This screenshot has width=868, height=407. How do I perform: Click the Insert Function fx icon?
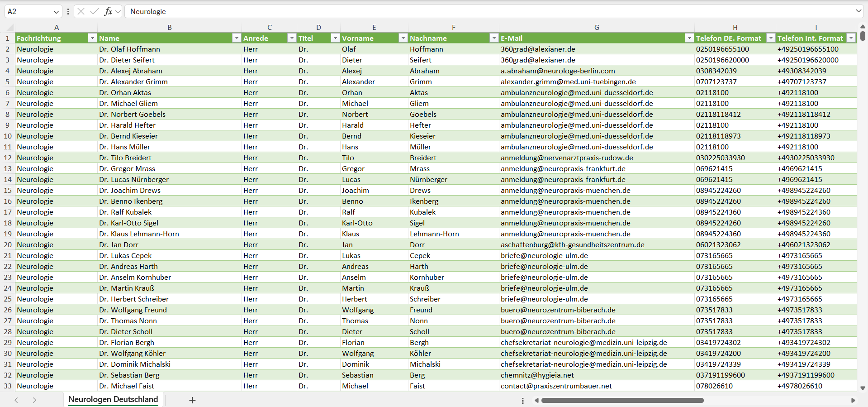pyautogui.click(x=108, y=11)
